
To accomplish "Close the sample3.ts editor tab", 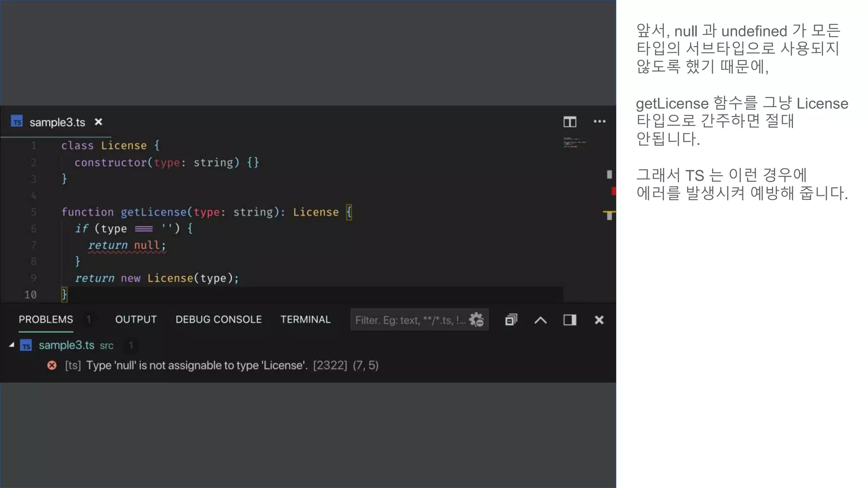I will [x=98, y=122].
